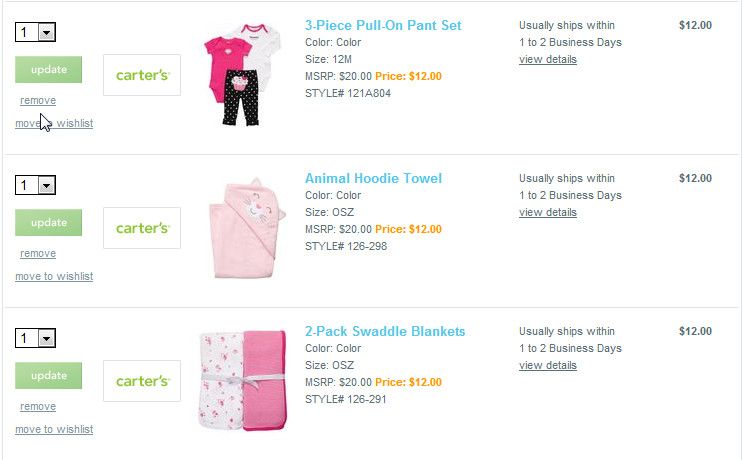Expand quantity dropdown for Pull-On Pant Set
The width and height of the screenshot is (742, 460).
46,33
